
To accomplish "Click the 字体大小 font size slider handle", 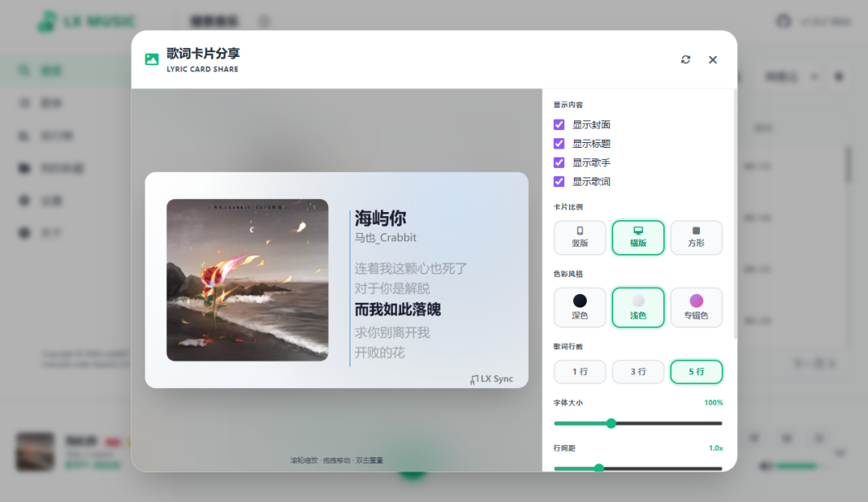I will 611,423.
